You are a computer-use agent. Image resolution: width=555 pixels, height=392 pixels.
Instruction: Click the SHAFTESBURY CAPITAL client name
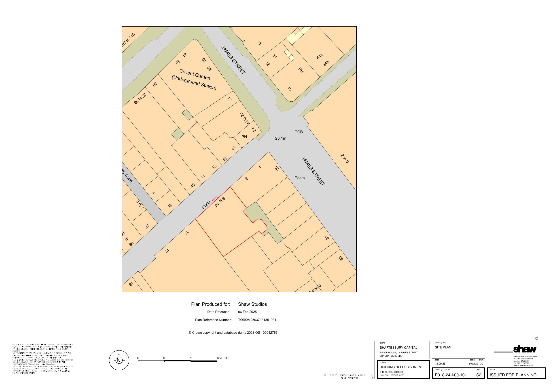point(398,348)
